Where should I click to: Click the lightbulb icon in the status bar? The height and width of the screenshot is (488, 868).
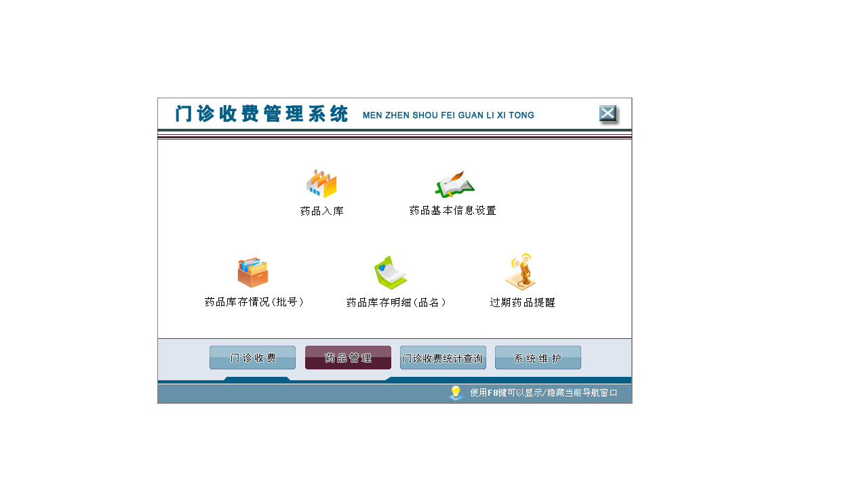[454, 392]
